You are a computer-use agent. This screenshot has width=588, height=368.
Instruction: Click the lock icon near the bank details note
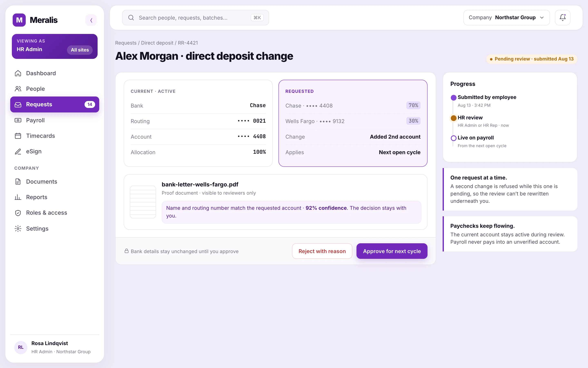127,251
